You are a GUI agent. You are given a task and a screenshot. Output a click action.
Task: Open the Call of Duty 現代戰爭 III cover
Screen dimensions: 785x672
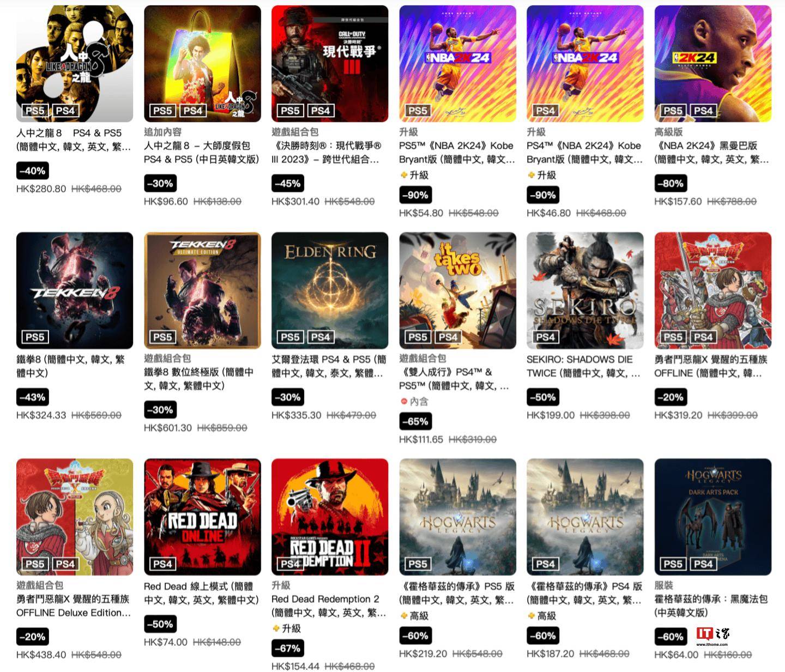tap(330, 64)
